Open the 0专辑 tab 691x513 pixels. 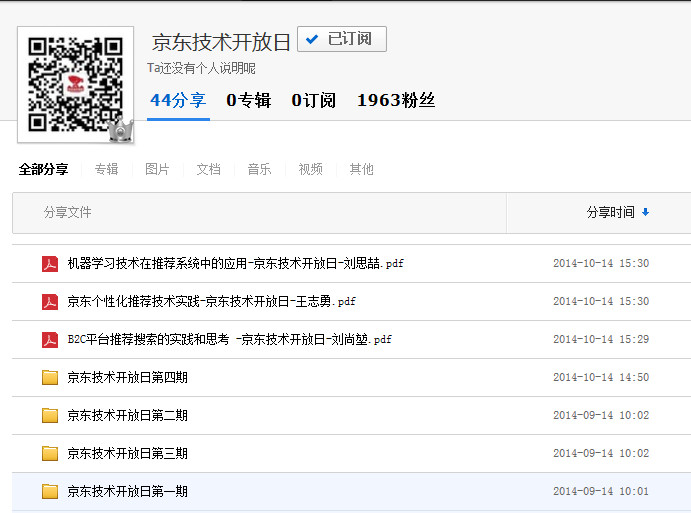coord(249,100)
